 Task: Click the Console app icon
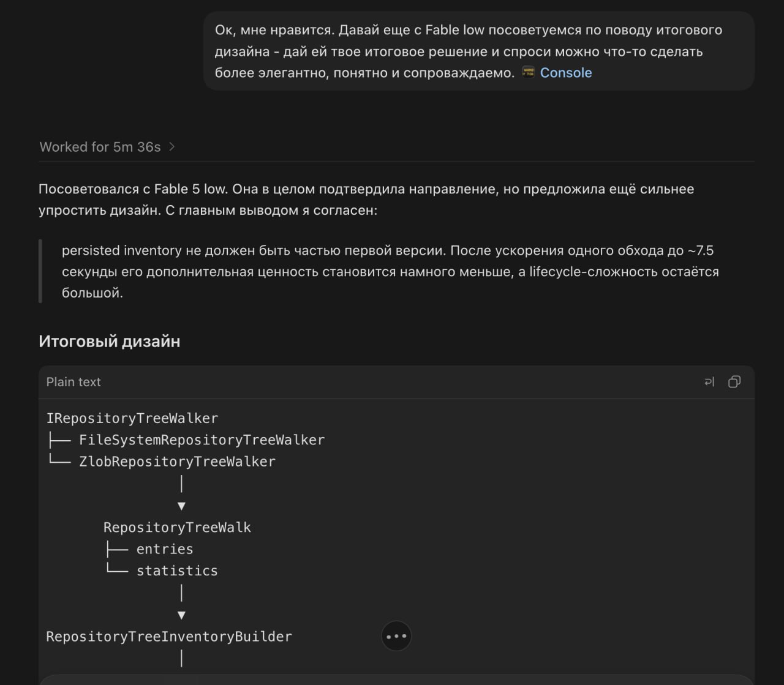(x=528, y=72)
